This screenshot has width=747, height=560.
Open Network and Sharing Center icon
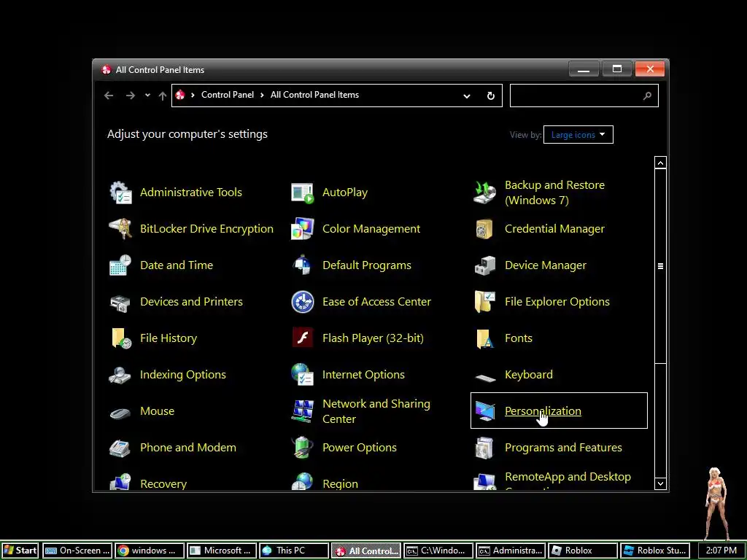click(x=303, y=411)
